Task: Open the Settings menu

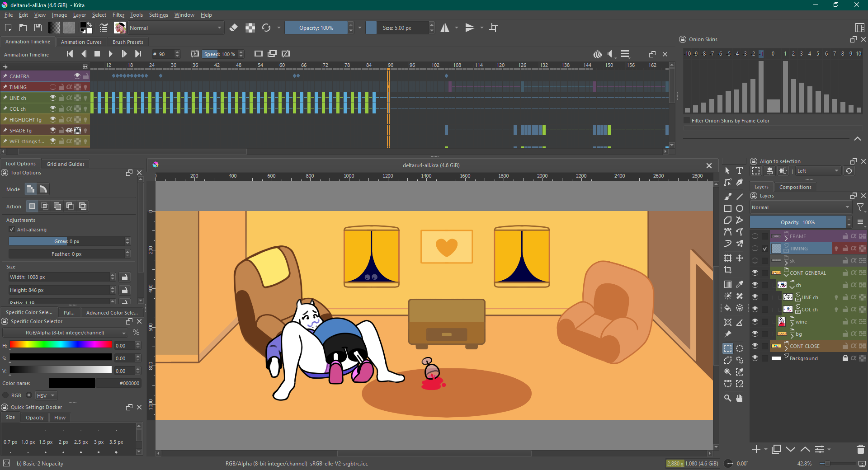Action: click(159, 15)
